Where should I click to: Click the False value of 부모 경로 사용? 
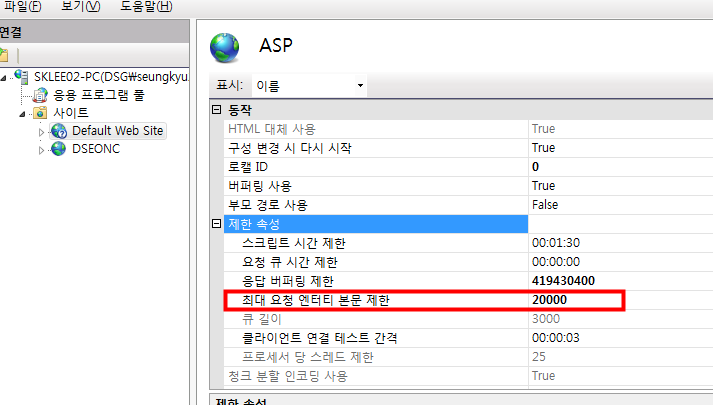545,205
